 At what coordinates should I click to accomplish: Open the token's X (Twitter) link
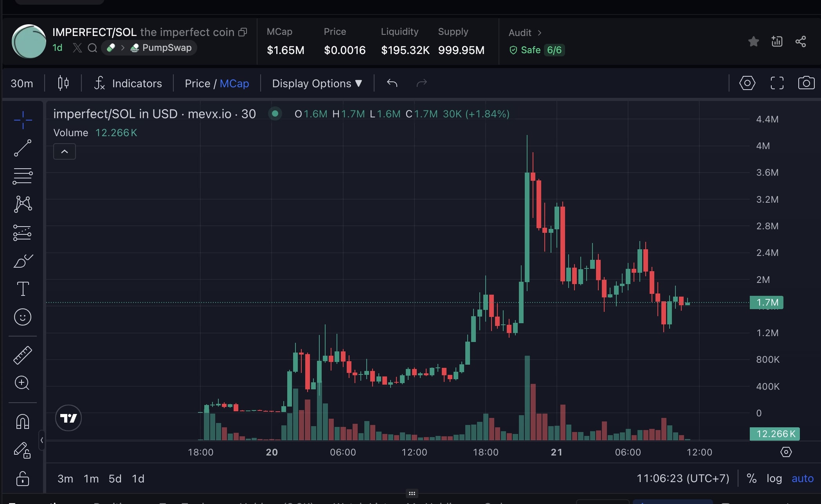click(77, 48)
